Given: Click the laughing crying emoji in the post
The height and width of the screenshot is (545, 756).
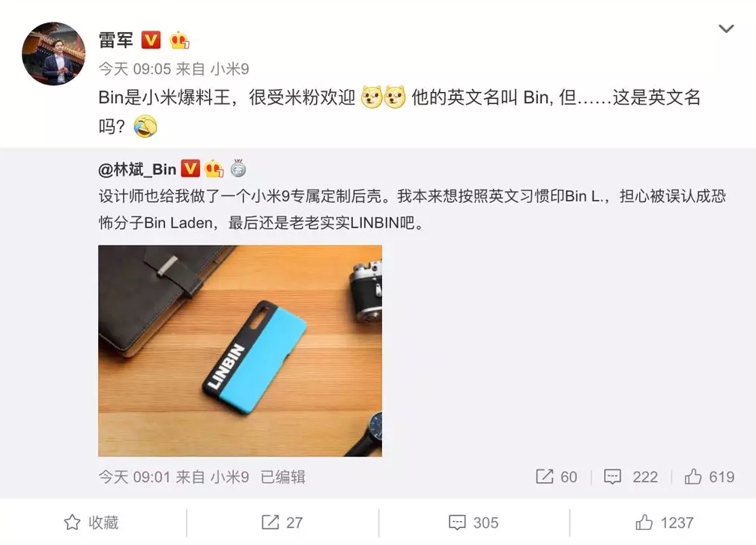Looking at the screenshot, I should 145,127.
